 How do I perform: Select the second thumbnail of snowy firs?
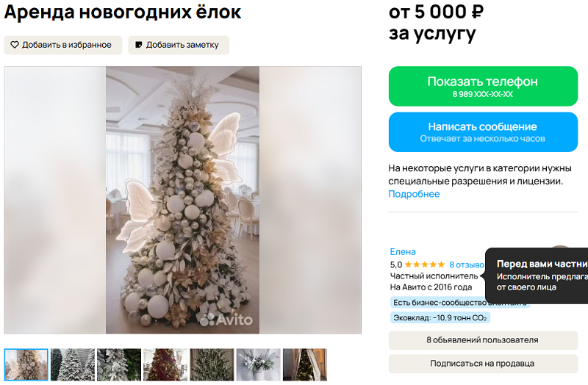[73, 364]
